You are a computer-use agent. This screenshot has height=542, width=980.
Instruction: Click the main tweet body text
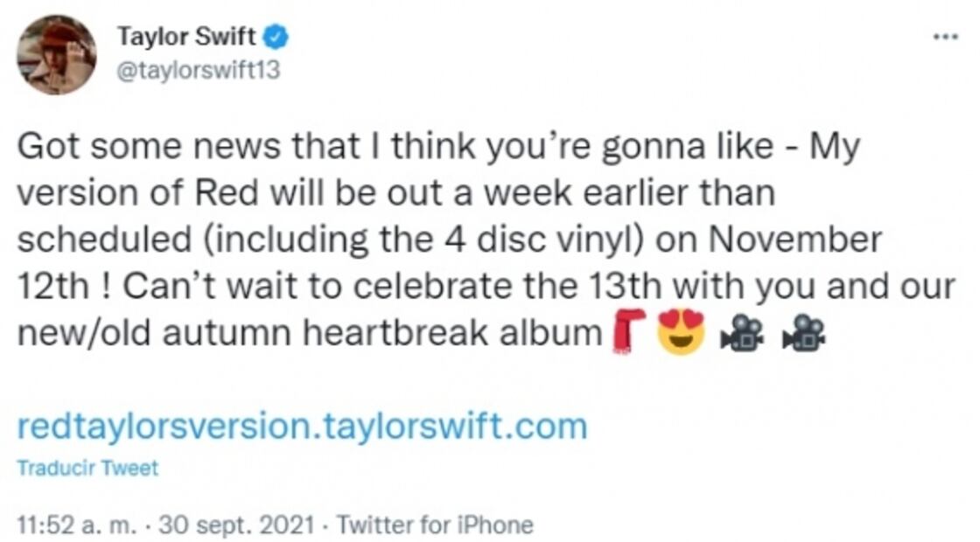(437, 236)
